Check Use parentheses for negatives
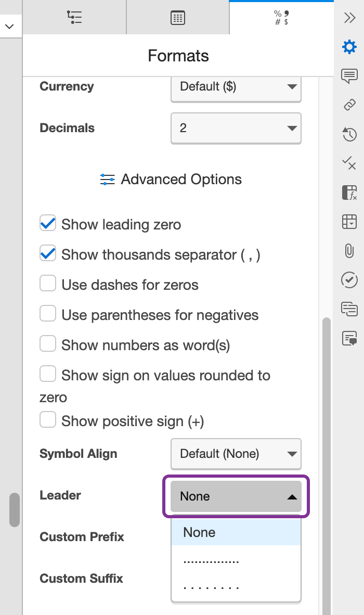This screenshot has height=615, width=364. pyautogui.click(x=47, y=313)
